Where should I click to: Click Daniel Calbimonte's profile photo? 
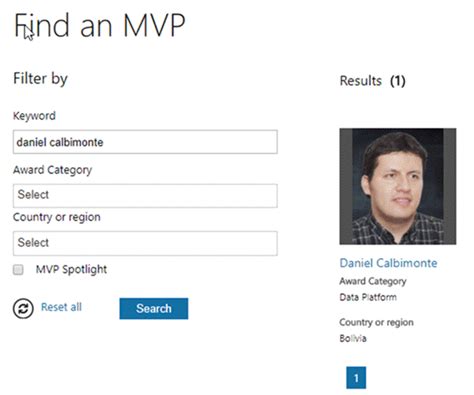pyautogui.click(x=398, y=186)
